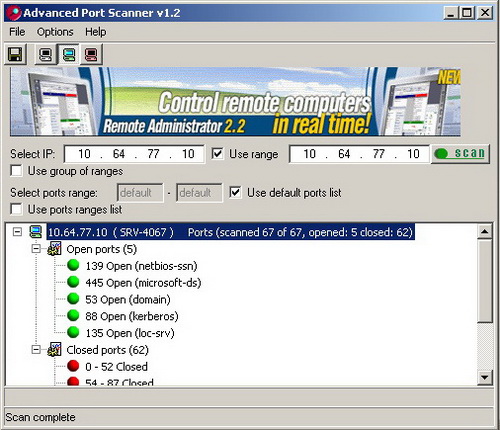The width and height of the screenshot is (500, 430).
Task: Select 445 Open (microsoft-ds)
Action: pos(143,283)
